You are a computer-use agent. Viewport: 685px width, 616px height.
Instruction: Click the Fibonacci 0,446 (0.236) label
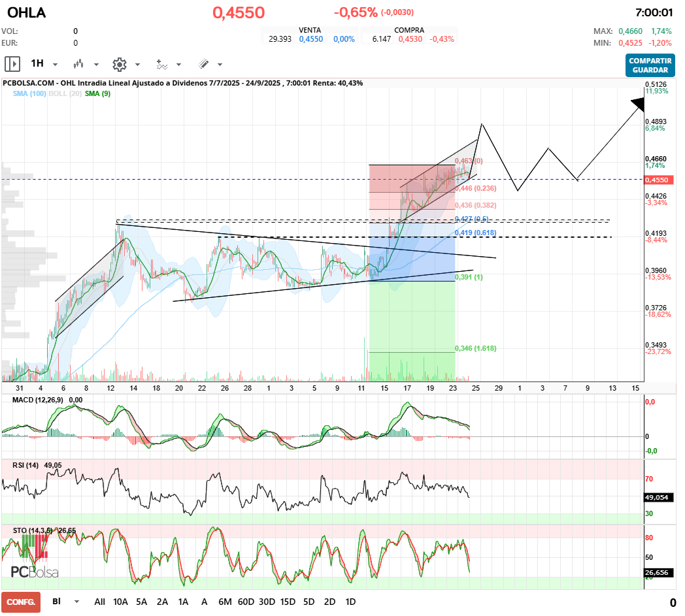475,188
